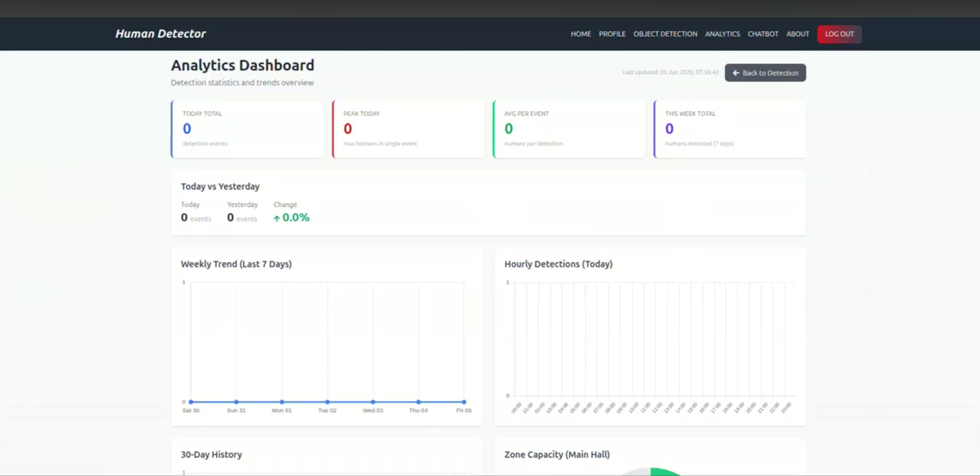
Task: Open the HOME nav item
Action: click(581, 34)
